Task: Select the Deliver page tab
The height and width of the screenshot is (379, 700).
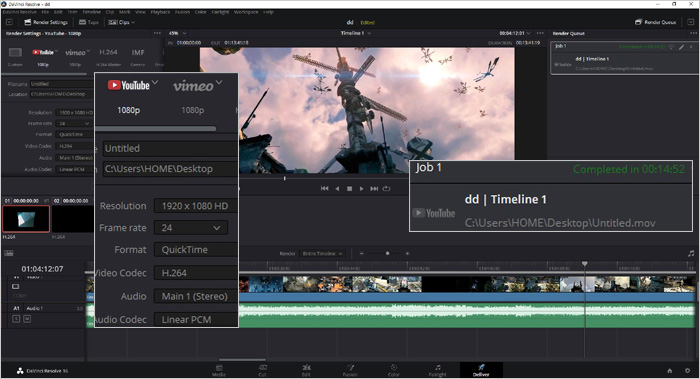Action: tap(481, 371)
